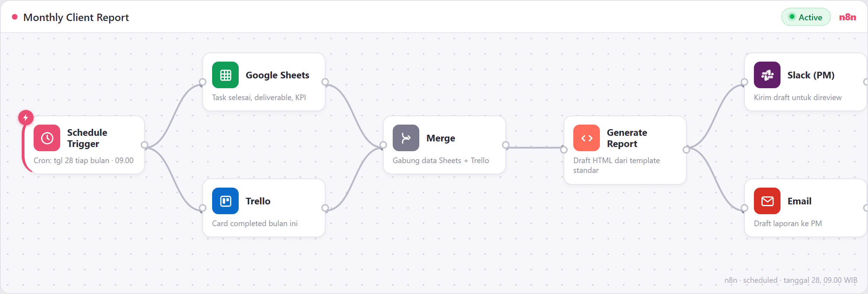The height and width of the screenshot is (294, 868).
Task: Select the Merge node label
Action: point(441,138)
